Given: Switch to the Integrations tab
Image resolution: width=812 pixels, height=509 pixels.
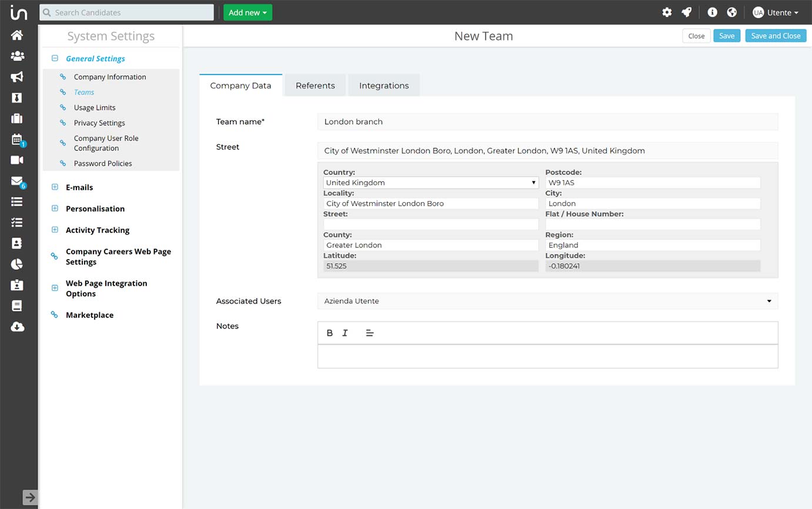Looking at the screenshot, I should 384,85.
